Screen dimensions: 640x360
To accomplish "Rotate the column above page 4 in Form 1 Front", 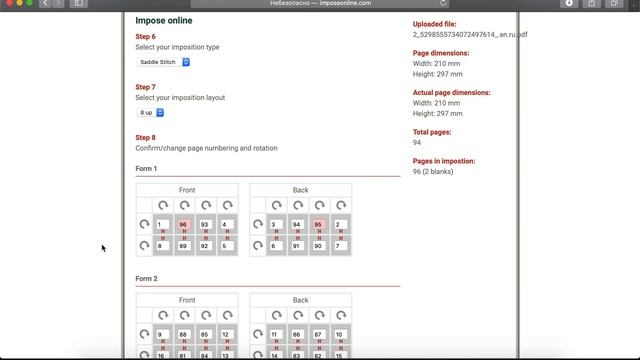I will point(227,205).
